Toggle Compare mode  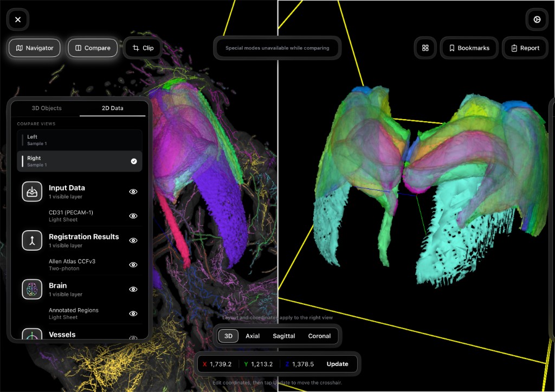92,48
